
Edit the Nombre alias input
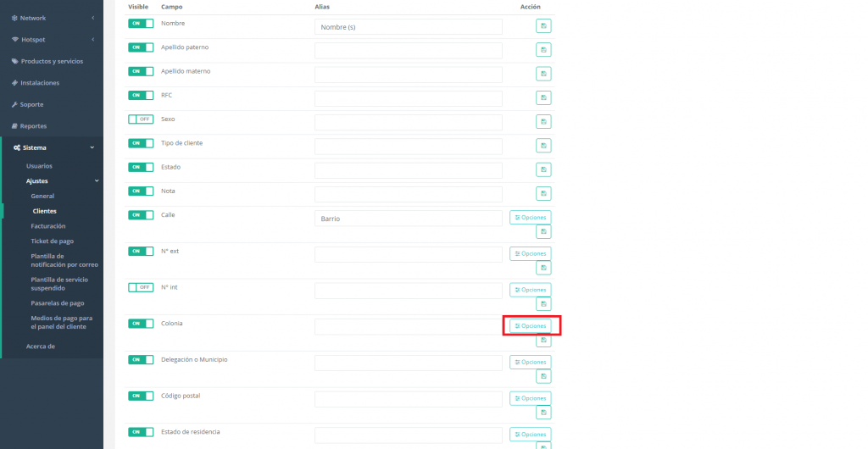409,26
